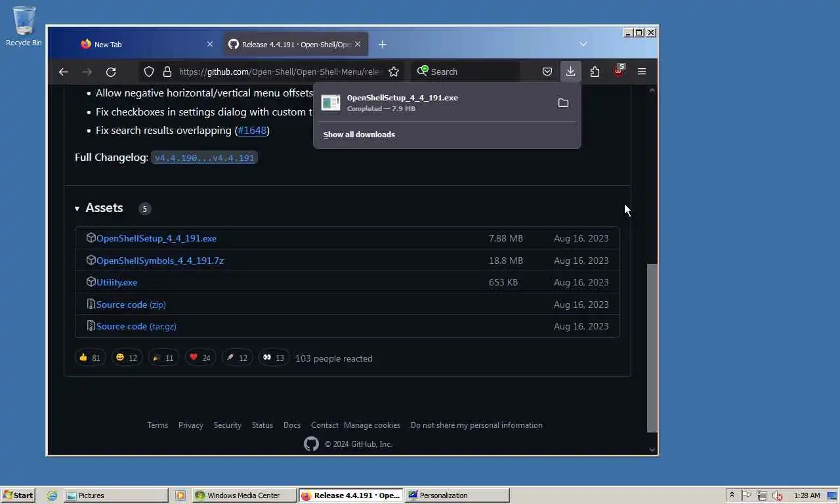Expand hidden system tray icons
Image resolution: width=840 pixels, height=504 pixels.
pos(732,495)
